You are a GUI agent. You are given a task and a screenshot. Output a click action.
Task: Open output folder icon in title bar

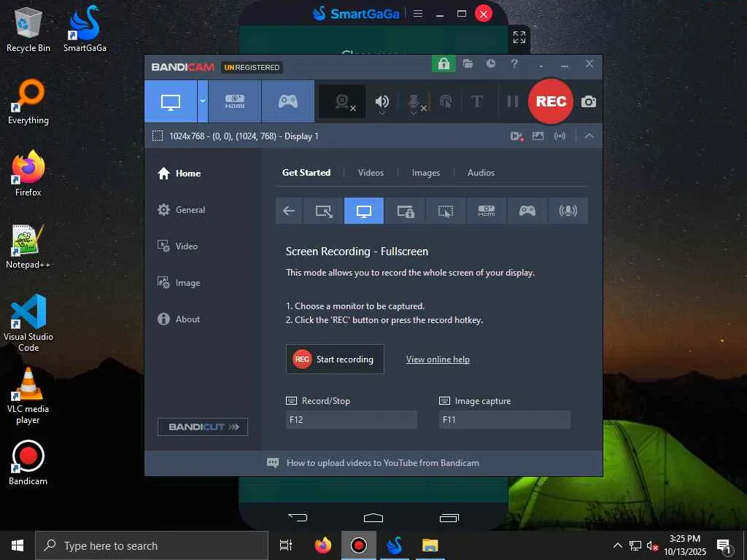click(x=468, y=64)
